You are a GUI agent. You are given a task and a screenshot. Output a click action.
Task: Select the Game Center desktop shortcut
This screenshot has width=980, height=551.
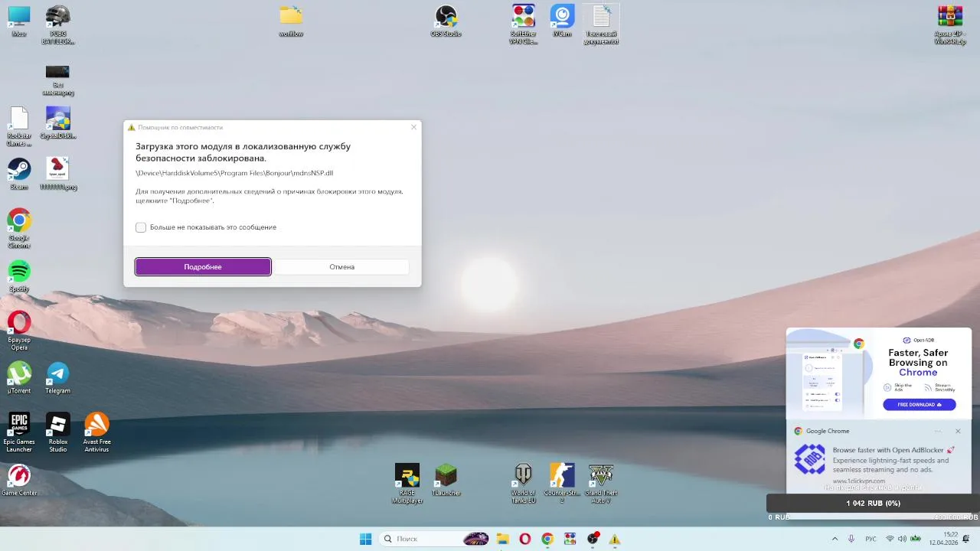tap(19, 480)
